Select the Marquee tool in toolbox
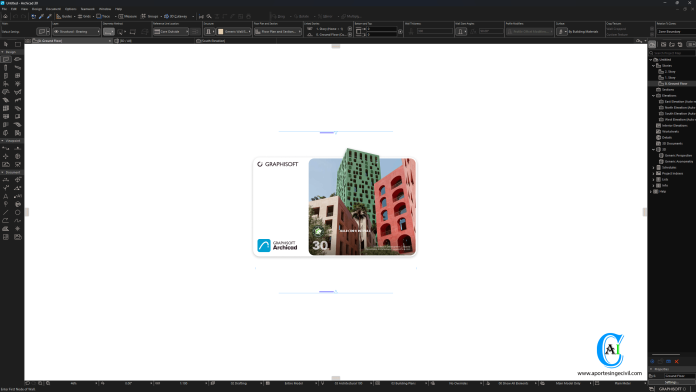Screen dimensions: 696x392 click(x=18, y=44)
